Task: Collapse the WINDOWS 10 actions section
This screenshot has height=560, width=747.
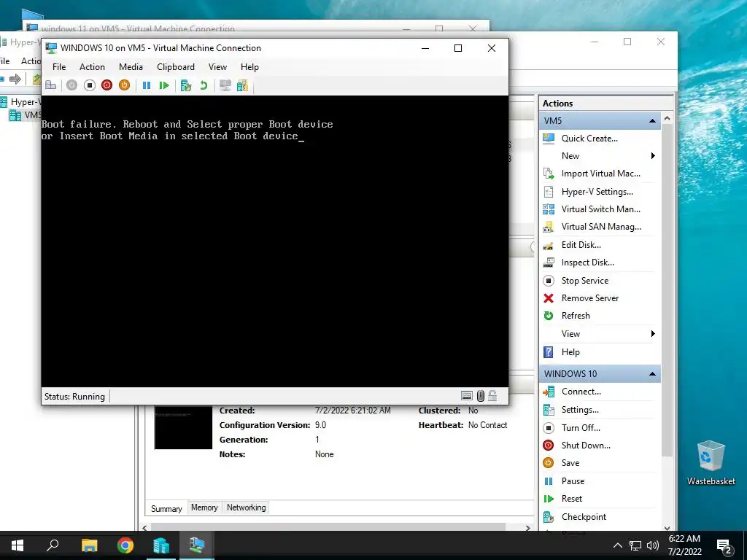Action: click(652, 374)
